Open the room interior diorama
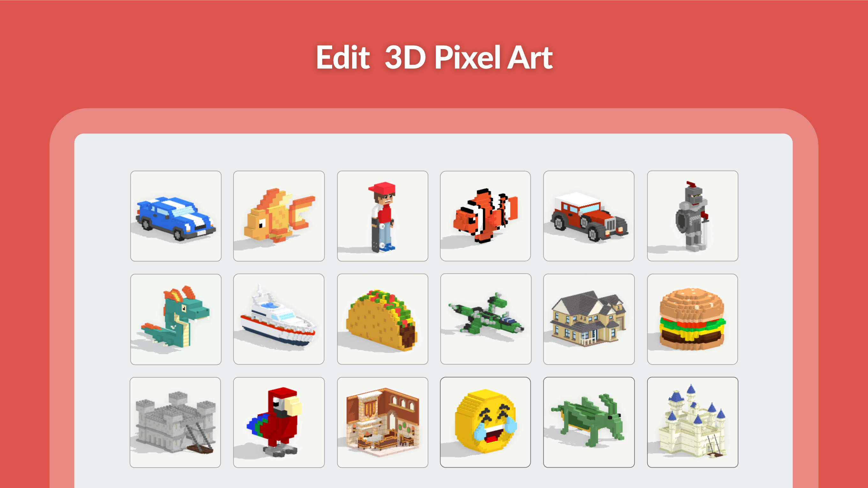Viewport: 868px width, 488px height. coord(382,422)
